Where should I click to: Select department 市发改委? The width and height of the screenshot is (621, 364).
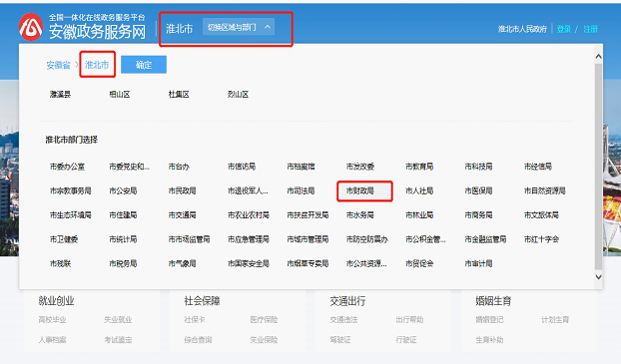coord(360,167)
